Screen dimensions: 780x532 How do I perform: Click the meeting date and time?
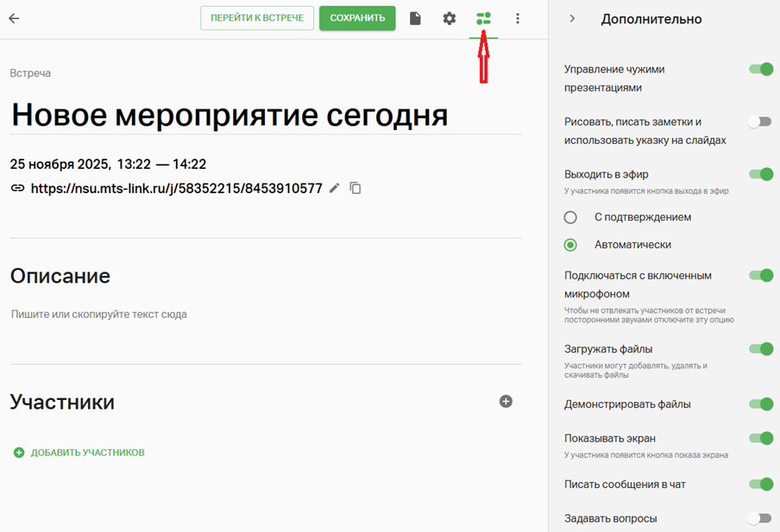[108, 164]
